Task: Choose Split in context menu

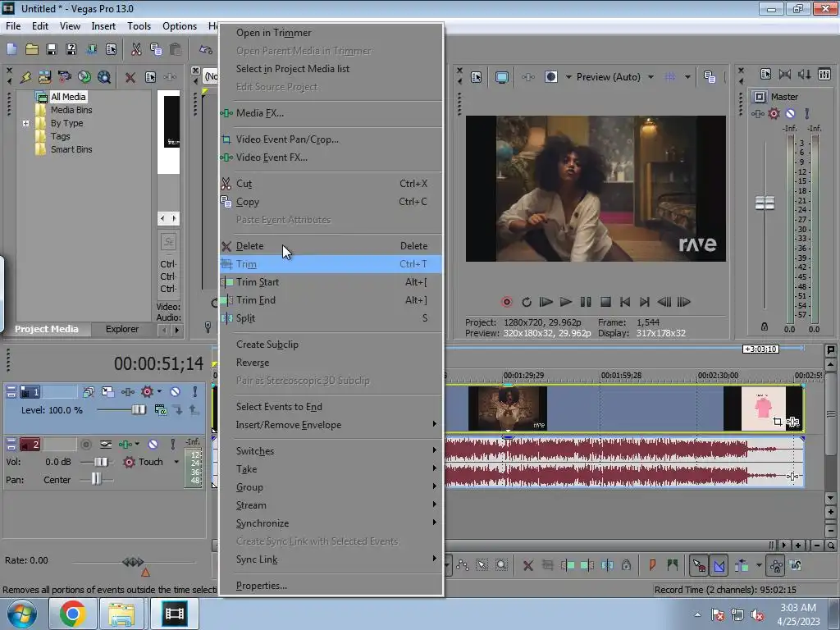Action: 331,318
